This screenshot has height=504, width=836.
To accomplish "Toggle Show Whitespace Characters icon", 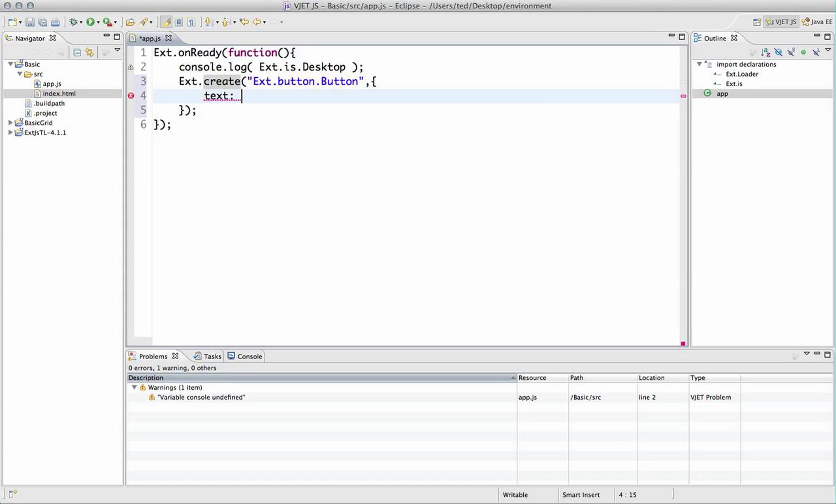I will 191,22.
